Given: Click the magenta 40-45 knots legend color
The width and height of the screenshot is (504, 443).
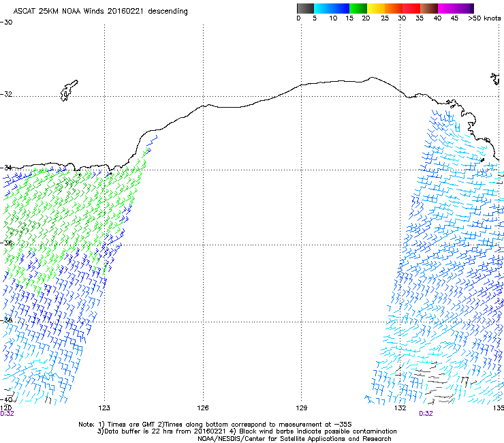Looking at the screenshot, I should (447, 8).
